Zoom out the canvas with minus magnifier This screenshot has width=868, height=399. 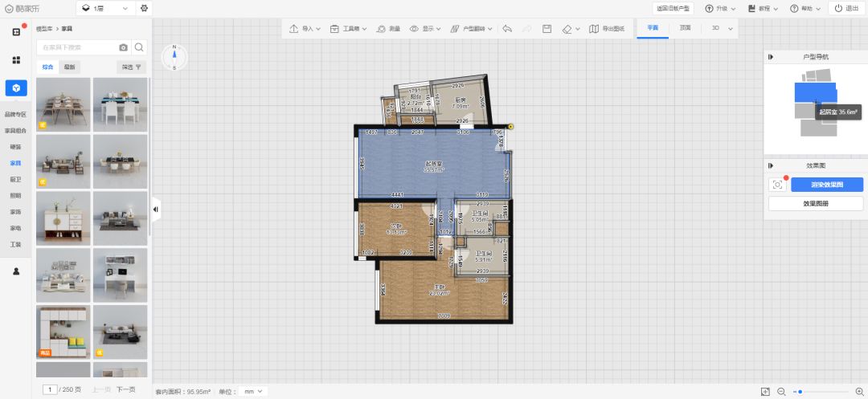781,391
